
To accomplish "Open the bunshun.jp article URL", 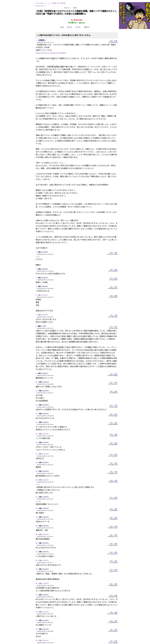I will 51,53.
